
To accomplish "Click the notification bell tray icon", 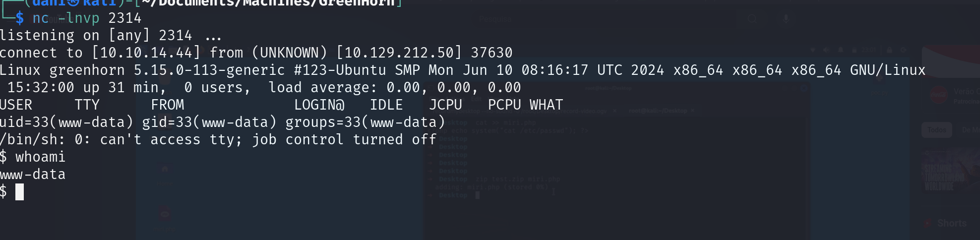I will [x=840, y=50].
